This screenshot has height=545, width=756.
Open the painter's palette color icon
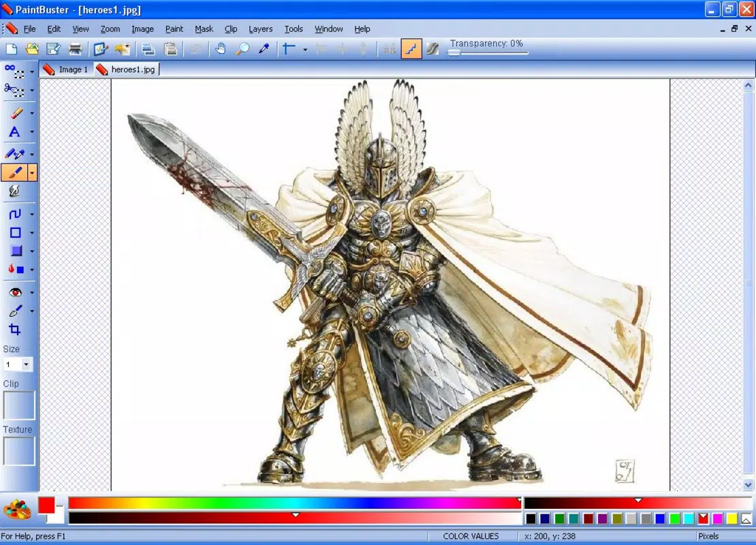pos(17,510)
